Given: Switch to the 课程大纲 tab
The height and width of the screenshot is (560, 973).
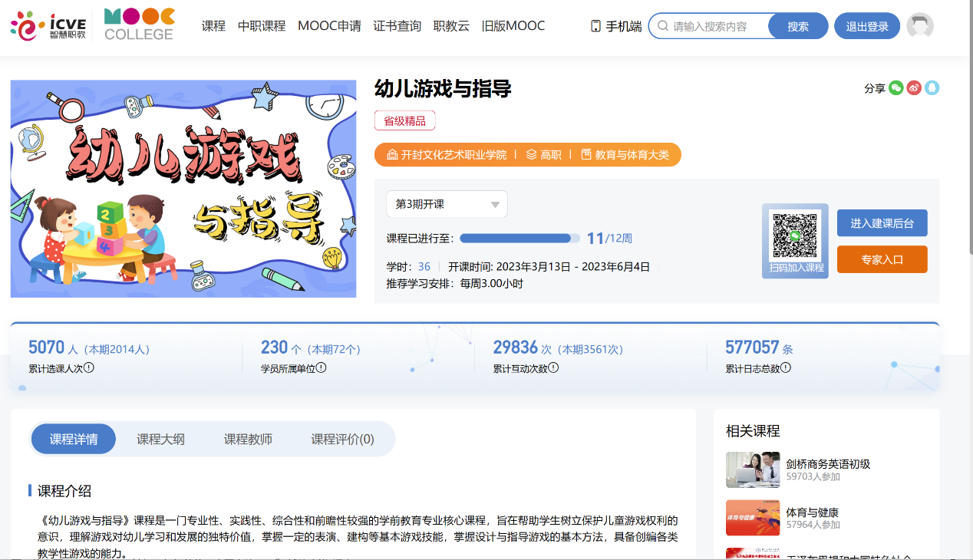Looking at the screenshot, I should click(160, 440).
